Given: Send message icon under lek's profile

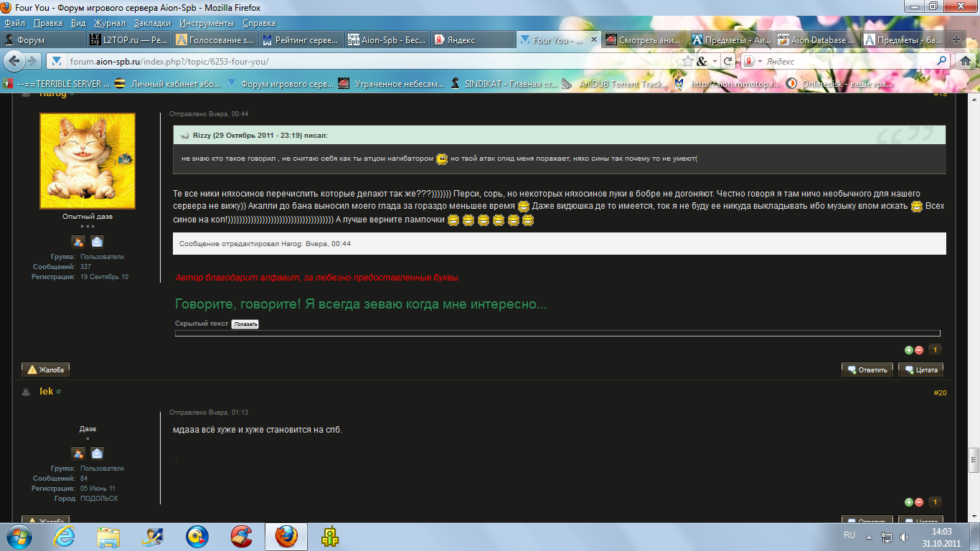Looking at the screenshot, I should pyautogui.click(x=97, y=453).
